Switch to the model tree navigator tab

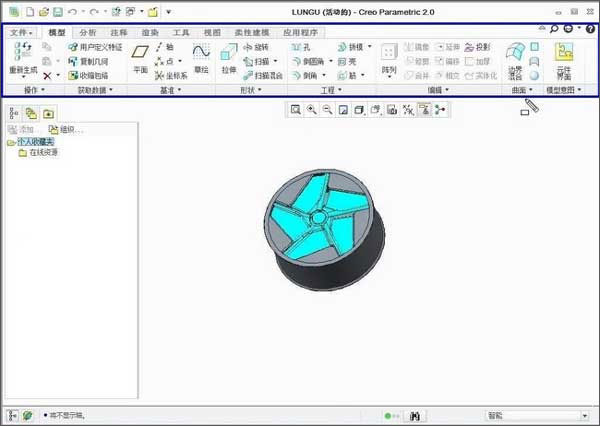(x=14, y=114)
